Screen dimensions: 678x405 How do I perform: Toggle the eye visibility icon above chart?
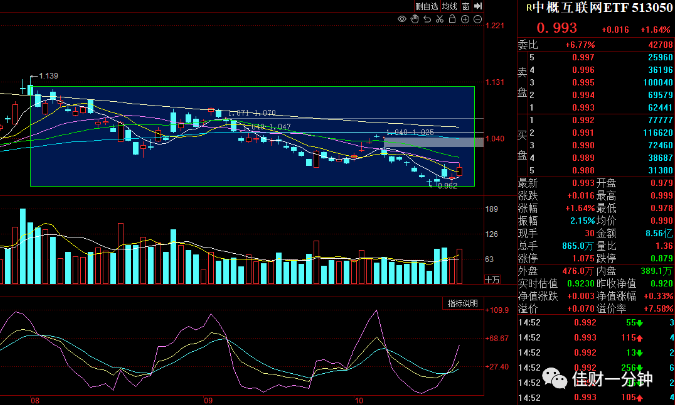(x=402, y=19)
